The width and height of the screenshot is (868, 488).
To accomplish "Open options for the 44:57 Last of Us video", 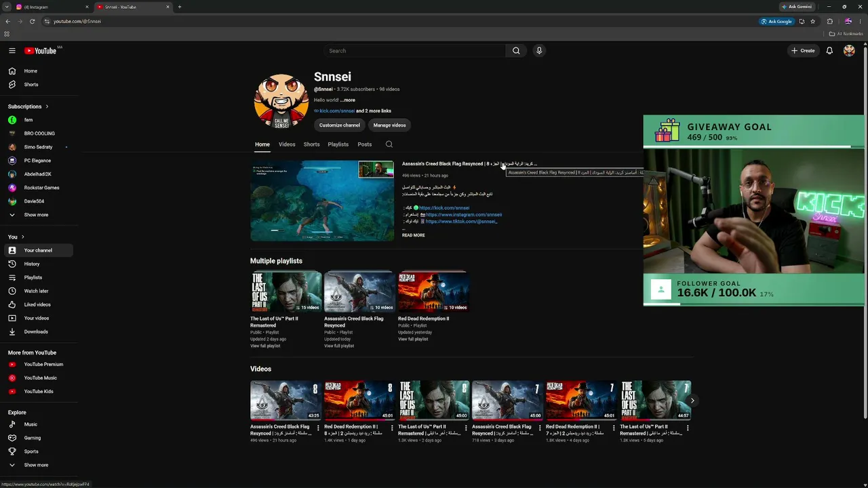I will (x=688, y=428).
